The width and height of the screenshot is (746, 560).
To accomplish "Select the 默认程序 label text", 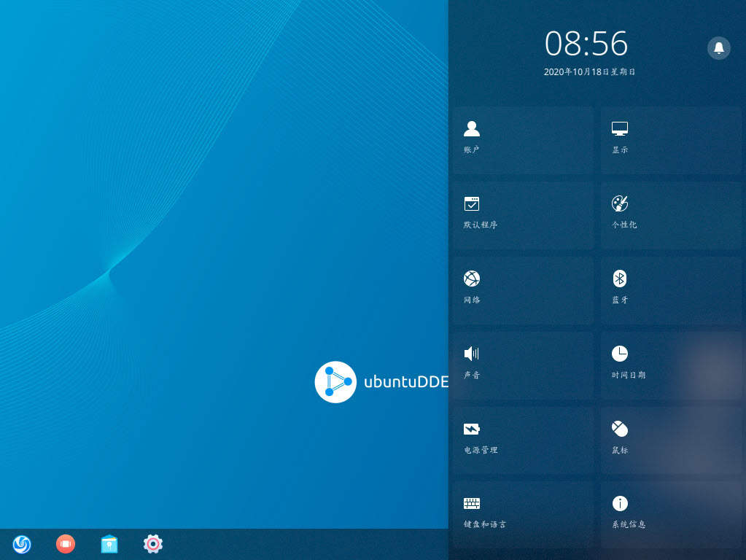I will pyautogui.click(x=481, y=225).
